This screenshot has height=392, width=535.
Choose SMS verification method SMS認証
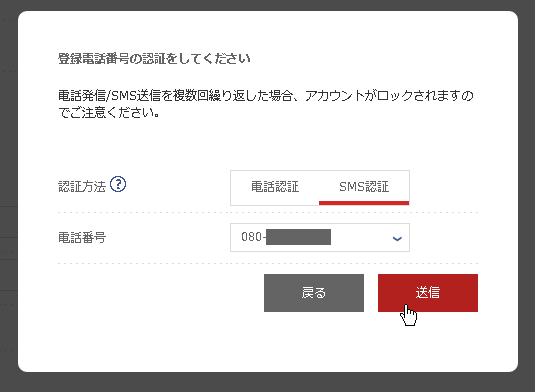[x=364, y=187]
